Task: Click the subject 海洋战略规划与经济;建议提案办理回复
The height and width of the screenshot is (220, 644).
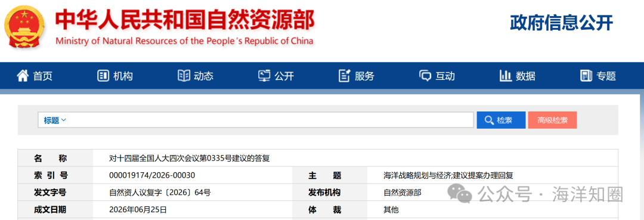Action: click(448, 176)
